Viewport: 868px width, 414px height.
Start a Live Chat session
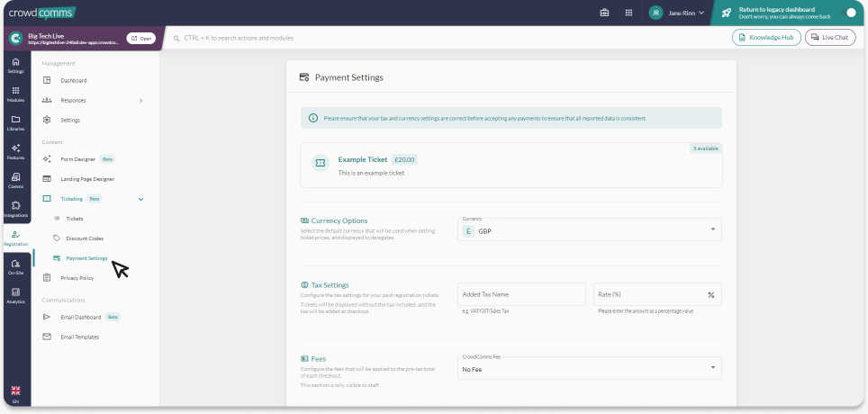coord(829,38)
